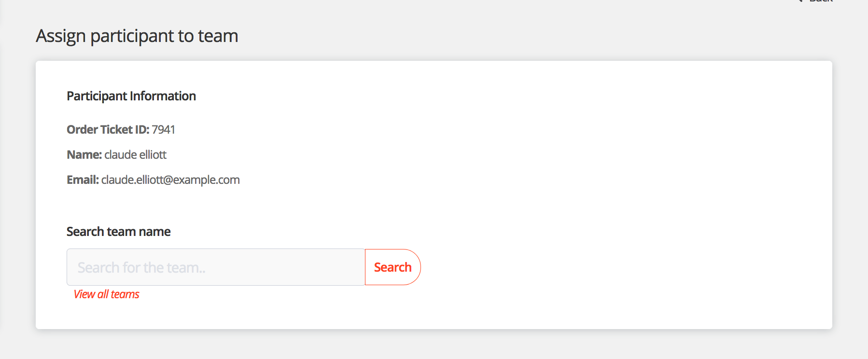868x359 pixels.
Task: Click the bold 'Name:' label
Action: (84, 154)
